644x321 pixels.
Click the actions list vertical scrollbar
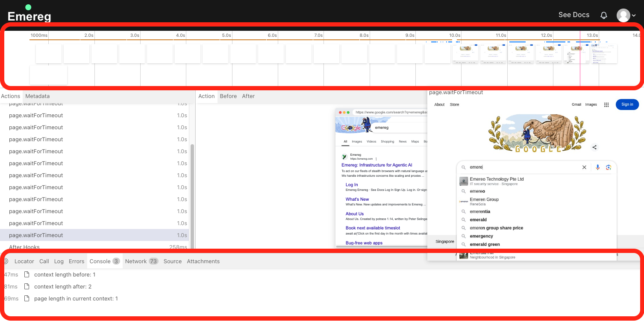[192, 197]
